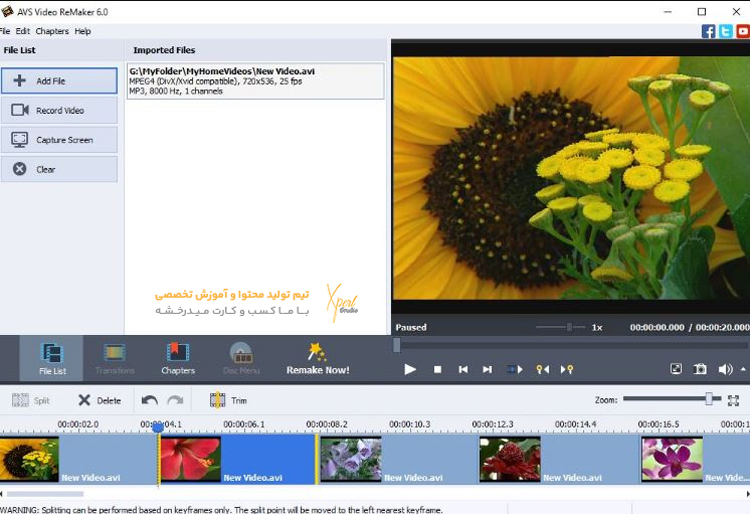
Task: Click the preview seek bar handle
Action: 397,345
